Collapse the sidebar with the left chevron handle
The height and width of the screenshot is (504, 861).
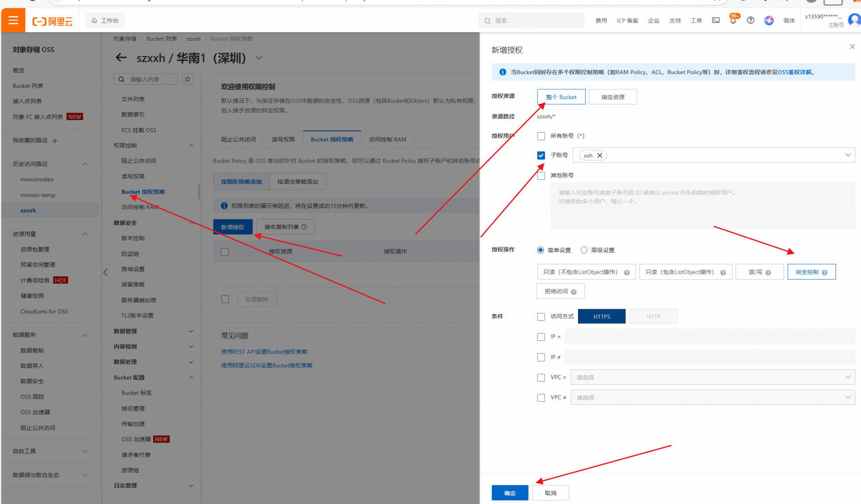(x=105, y=272)
